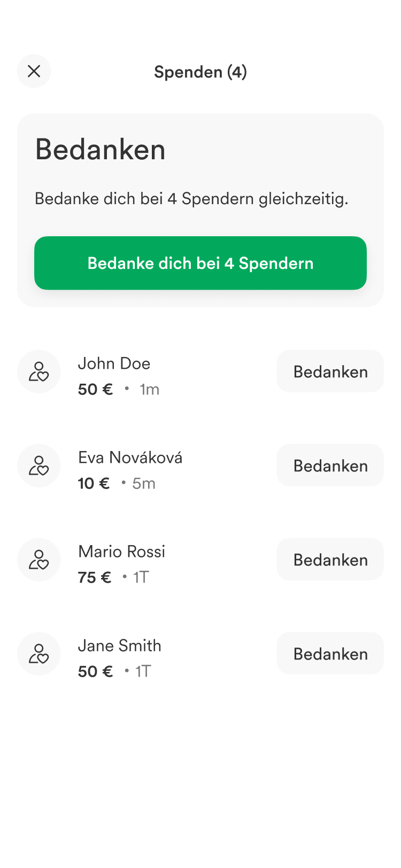Click the 'Bedanke dich bei 4 Spendern gleichzeitig' description
Image resolution: width=401 pixels, height=868 pixels.
tap(191, 199)
